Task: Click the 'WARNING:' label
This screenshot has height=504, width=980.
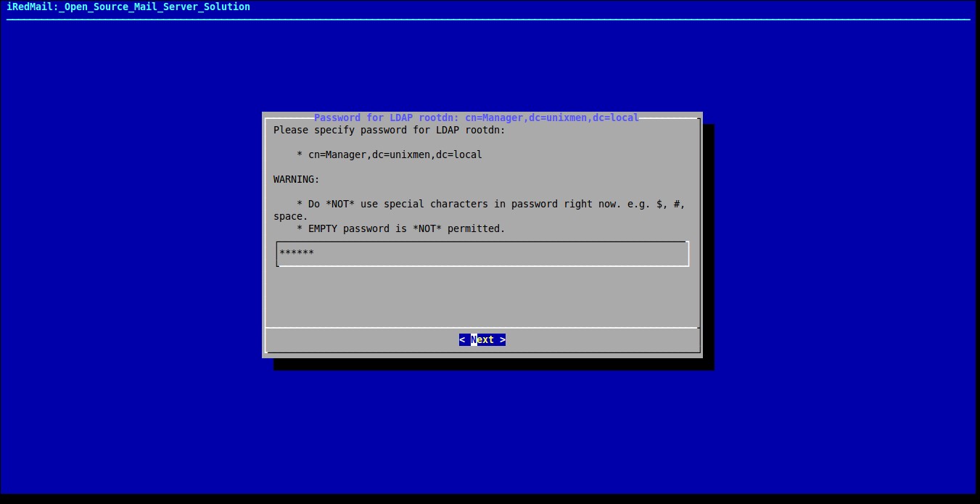Action: click(297, 179)
